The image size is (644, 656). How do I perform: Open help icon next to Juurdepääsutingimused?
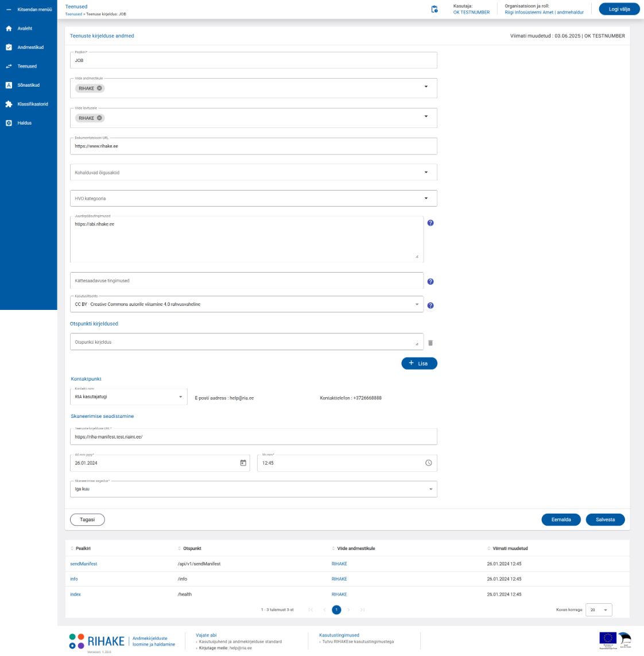pyautogui.click(x=430, y=223)
